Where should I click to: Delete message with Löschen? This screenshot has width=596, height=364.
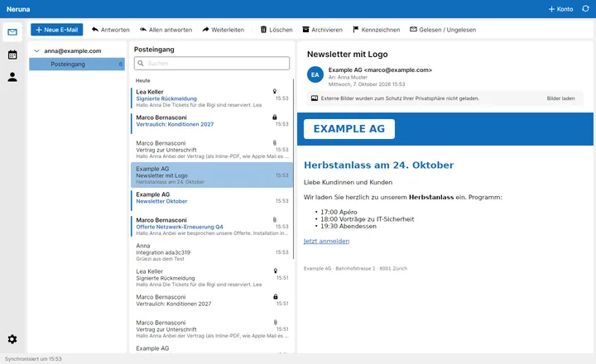(x=276, y=30)
